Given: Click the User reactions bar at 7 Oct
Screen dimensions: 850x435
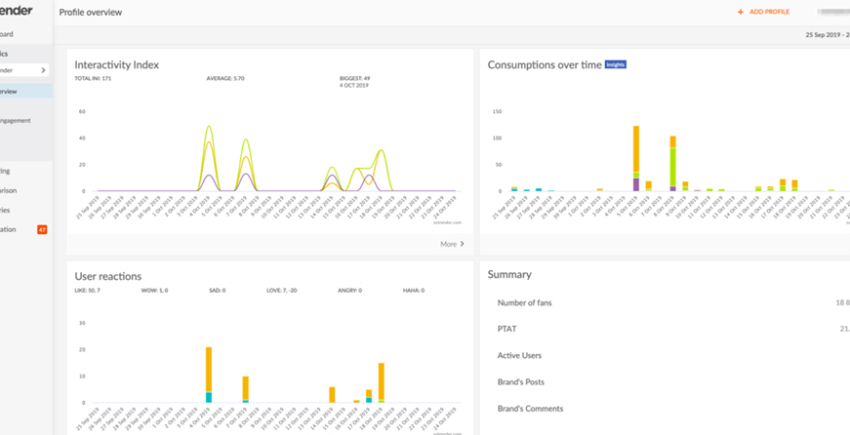Looking at the screenshot, I should pyautogui.click(x=246, y=389).
